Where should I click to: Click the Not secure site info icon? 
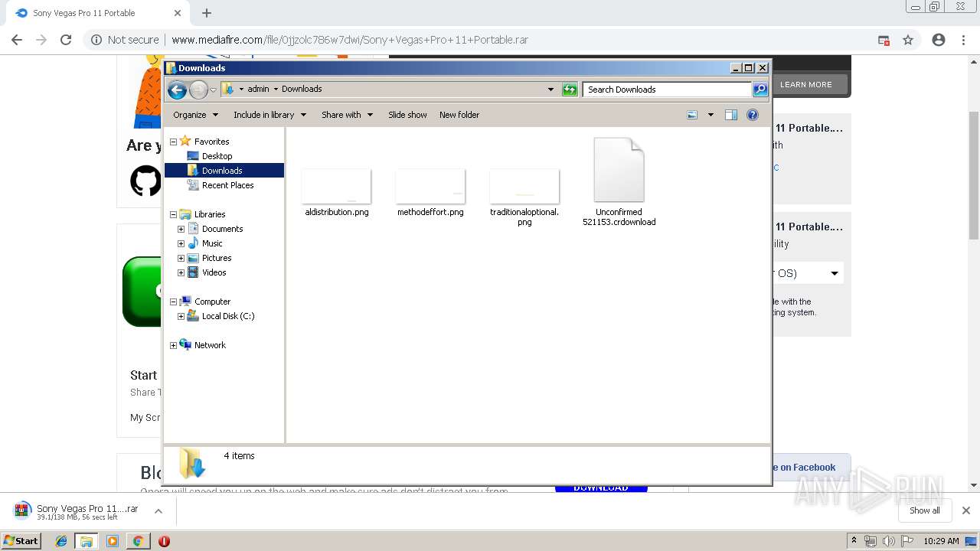point(96,40)
